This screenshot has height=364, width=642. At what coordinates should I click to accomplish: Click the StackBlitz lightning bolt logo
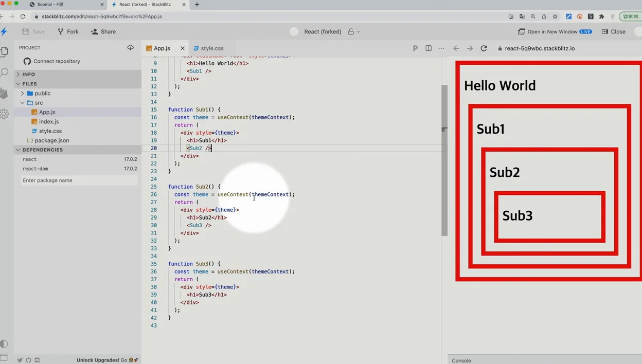pyautogui.click(x=4, y=31)
